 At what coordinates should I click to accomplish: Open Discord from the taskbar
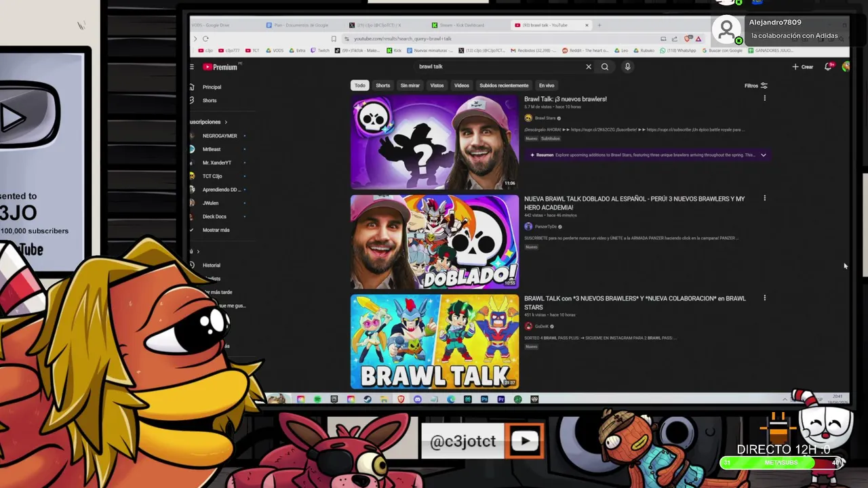[418, 399]
